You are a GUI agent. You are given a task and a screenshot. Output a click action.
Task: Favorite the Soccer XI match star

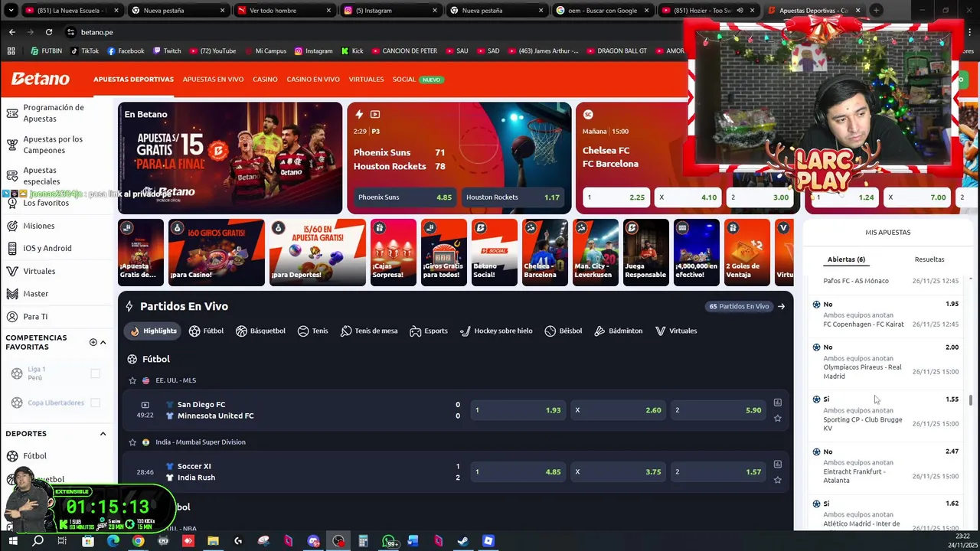tap(777, 480)
